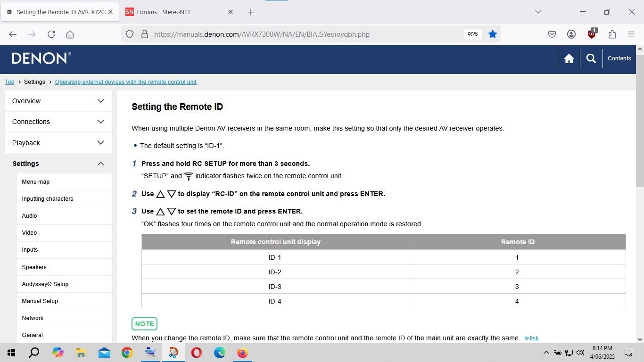Expand the Overview sidebar section
Screen dimensions: 644x362
(58, 101)
